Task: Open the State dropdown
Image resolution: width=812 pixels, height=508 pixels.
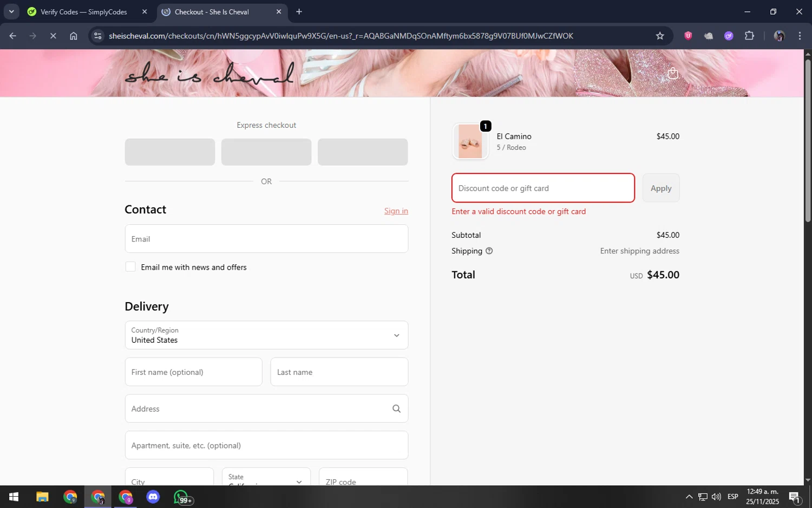Action: (x=266, y=478)
